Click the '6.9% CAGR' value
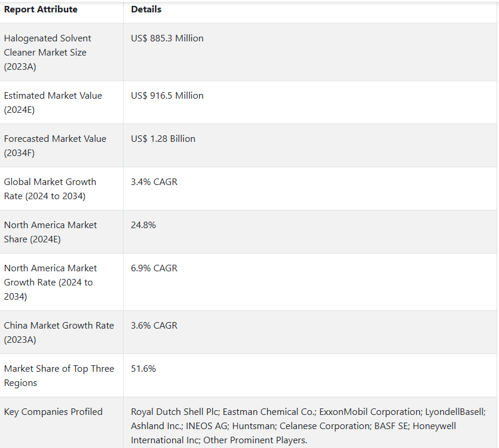This screenshot has width=499, height=448. pos(154,268)
